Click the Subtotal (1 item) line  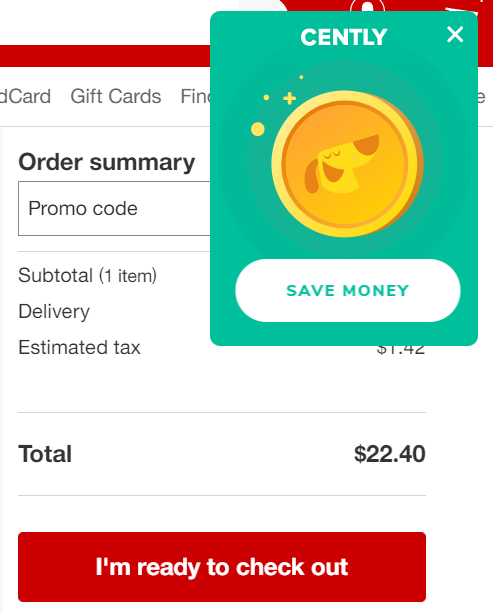tap(88, 275)
